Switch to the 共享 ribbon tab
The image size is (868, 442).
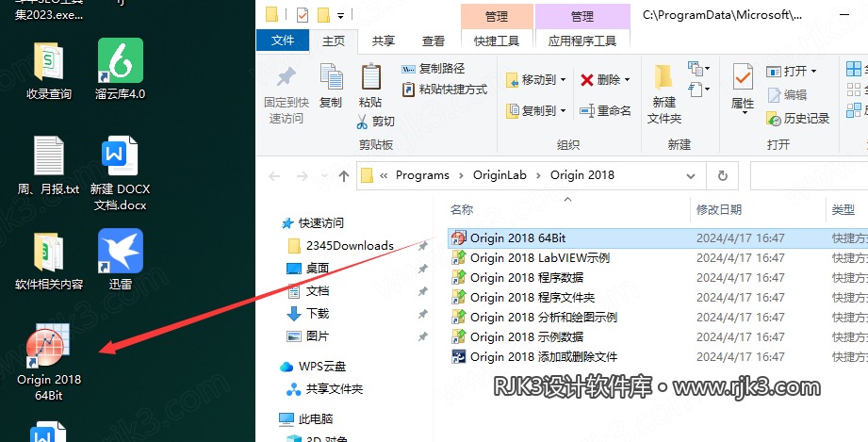(x=383, y=41)
